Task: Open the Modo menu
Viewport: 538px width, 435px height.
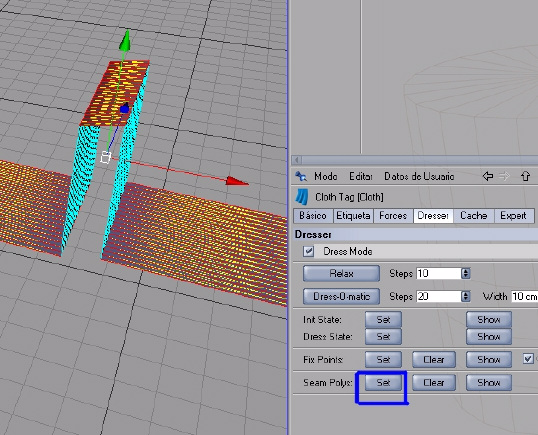Action: [326, 176]
